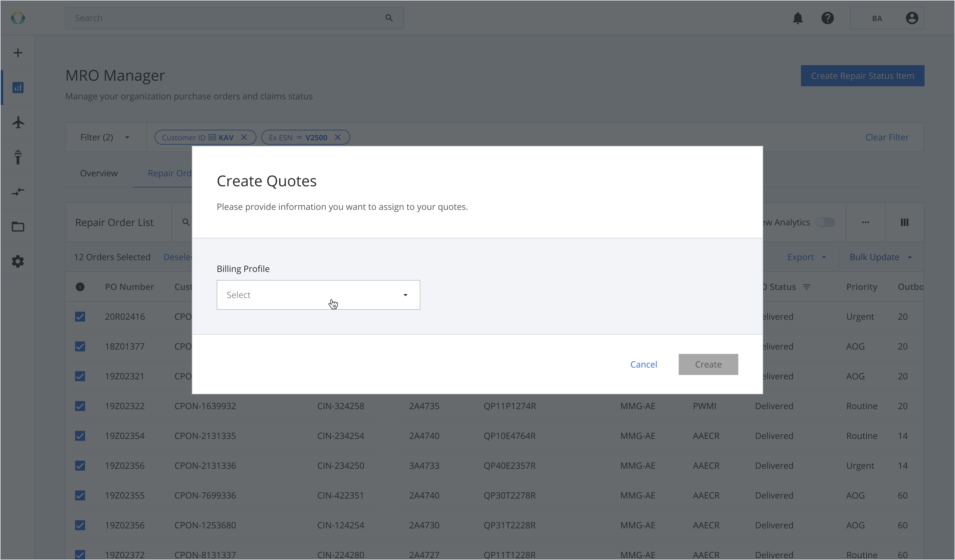Click the info icon in table header

(80, 287)
